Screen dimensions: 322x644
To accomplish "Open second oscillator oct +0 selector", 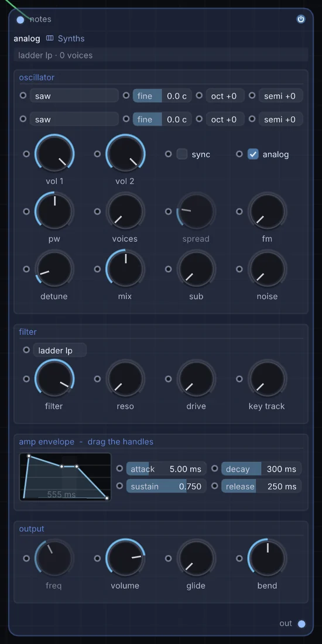I will point(225,119).
